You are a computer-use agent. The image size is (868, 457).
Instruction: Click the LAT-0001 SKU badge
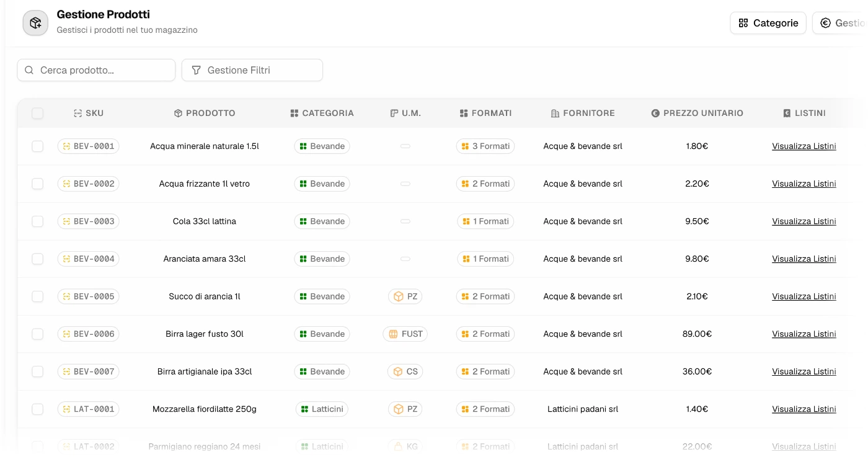coord(88,409)
